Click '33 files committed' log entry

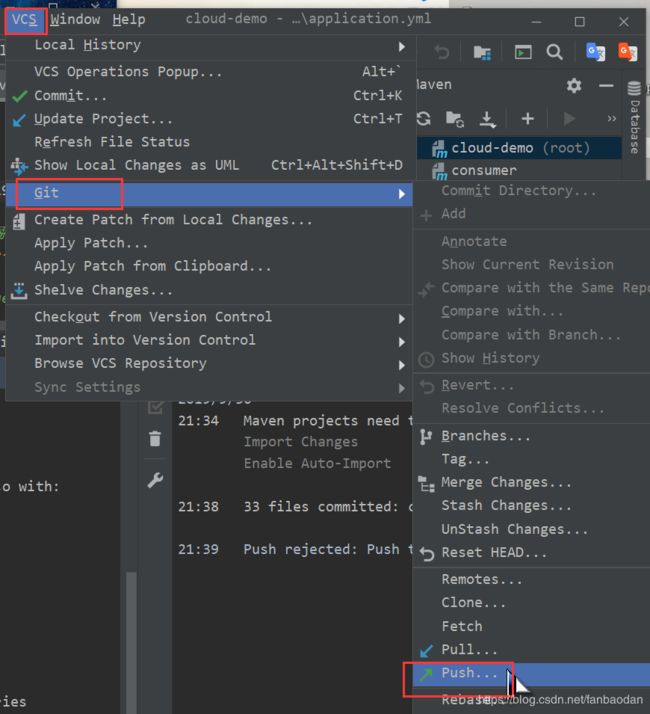pos(328,507)
